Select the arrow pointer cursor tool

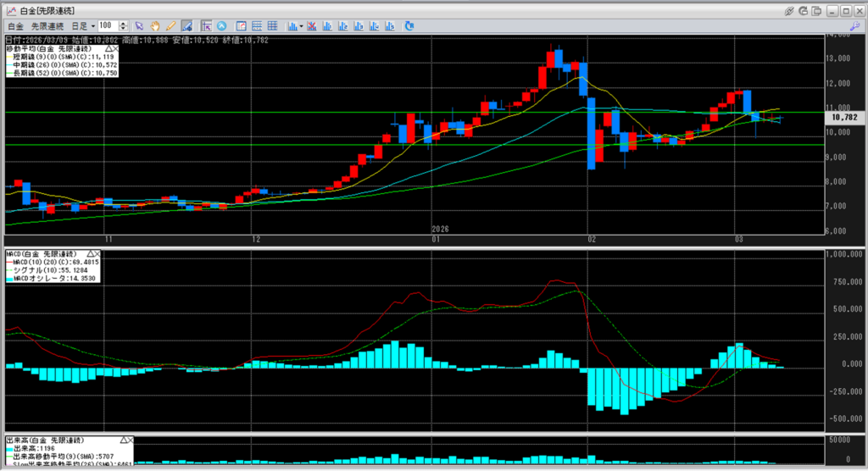pyautogui.click(x=140, y=26)
